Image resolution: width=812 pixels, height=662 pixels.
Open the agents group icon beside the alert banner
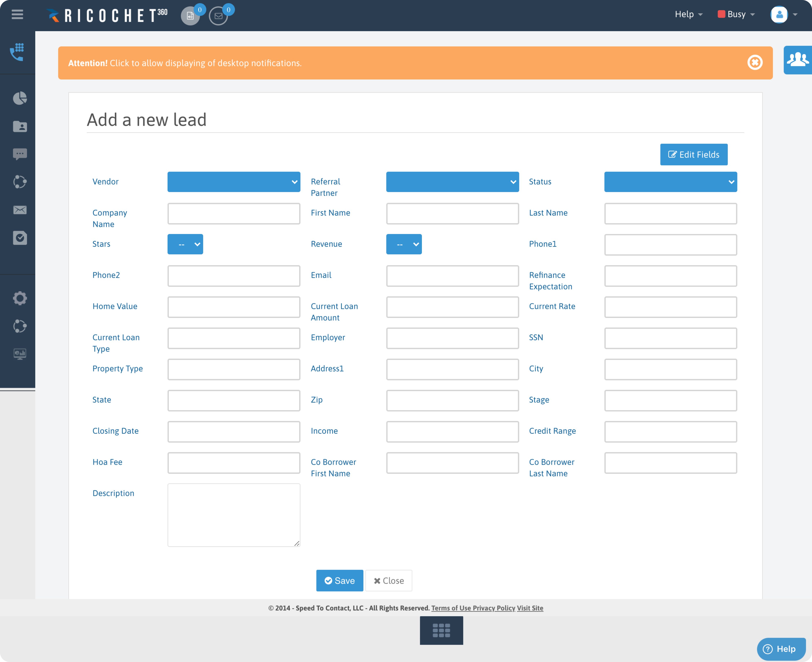pyautogui.click(x=798, y=60)
